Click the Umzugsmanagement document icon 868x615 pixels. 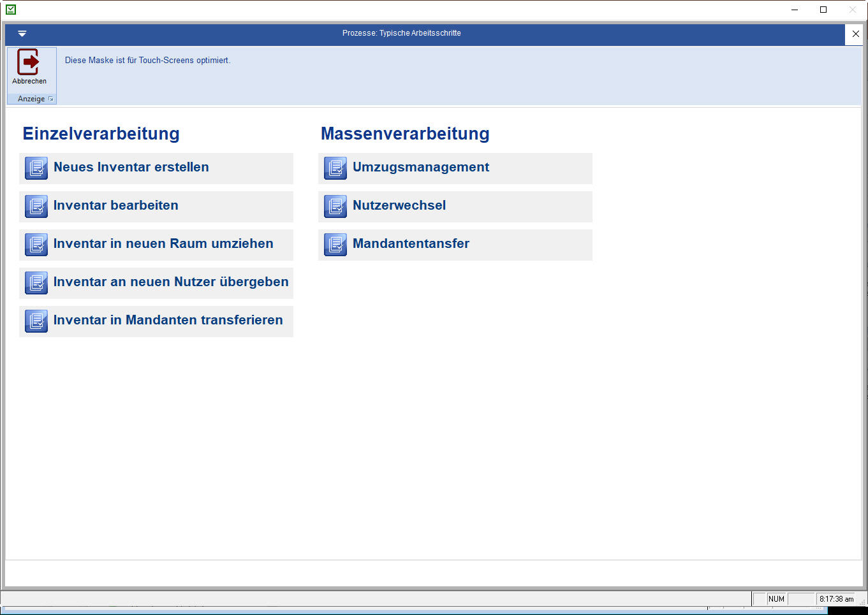pyautogui.click(x=335, y=168)
